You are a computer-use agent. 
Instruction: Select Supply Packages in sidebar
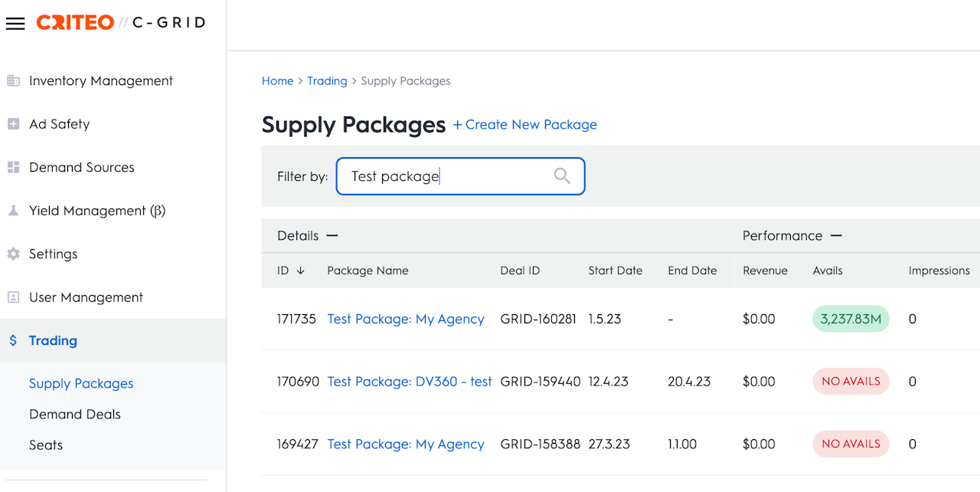81,384
